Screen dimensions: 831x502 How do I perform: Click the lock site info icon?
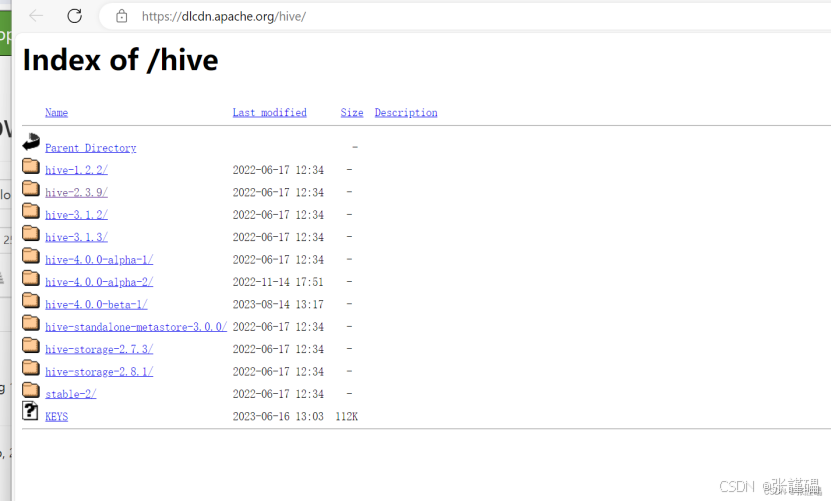pos(121,16)
